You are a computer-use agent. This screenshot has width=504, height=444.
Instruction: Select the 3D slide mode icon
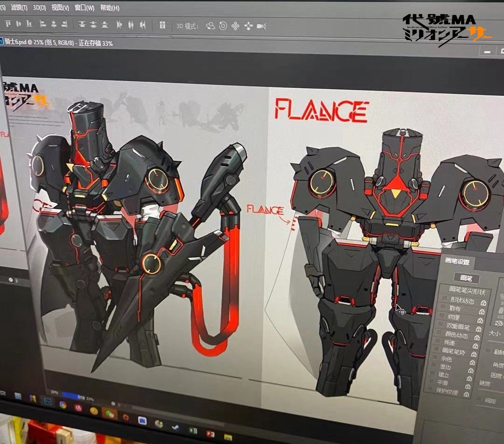pyautogui.click(x=248, y=26)
